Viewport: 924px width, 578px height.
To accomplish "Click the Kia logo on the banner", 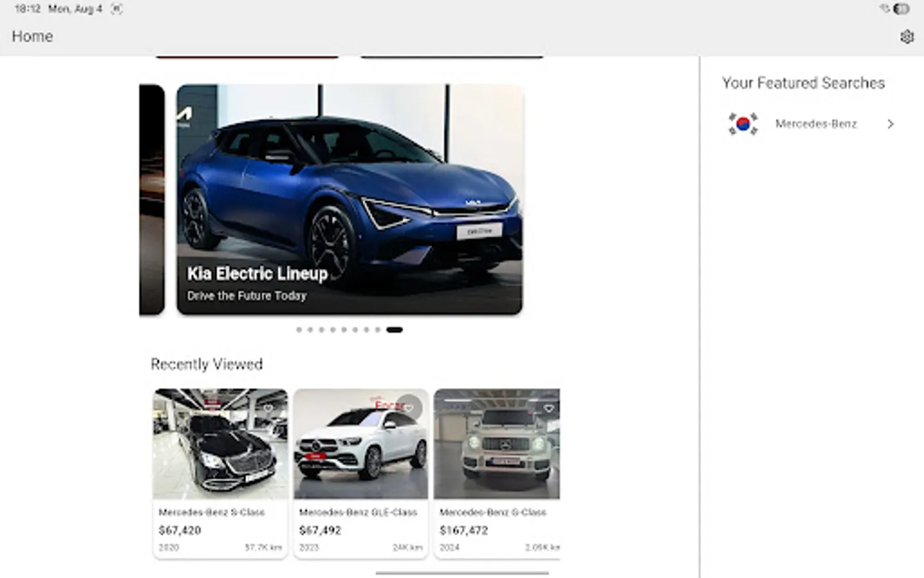I will tap(184, 116).
